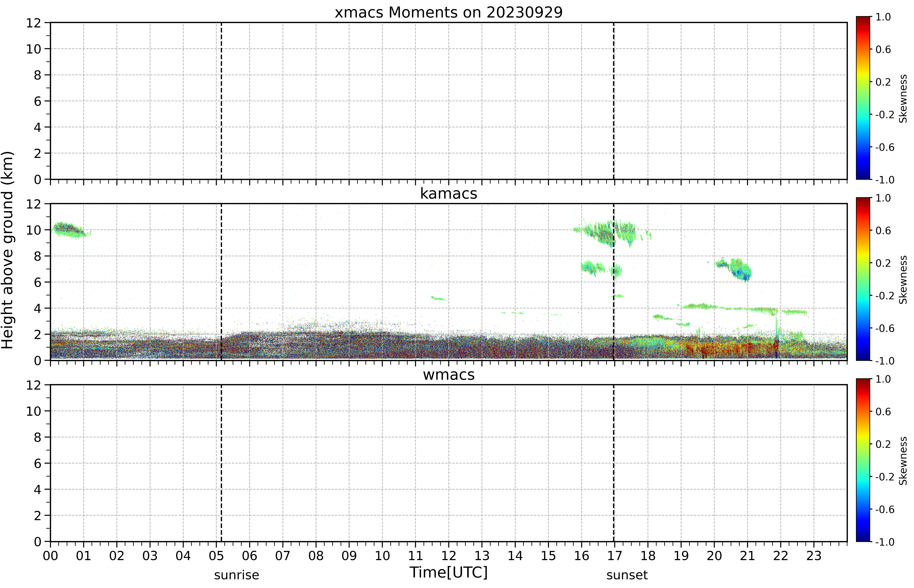Click the 'Time[UTC]' axis label

[x=449, y=573]
